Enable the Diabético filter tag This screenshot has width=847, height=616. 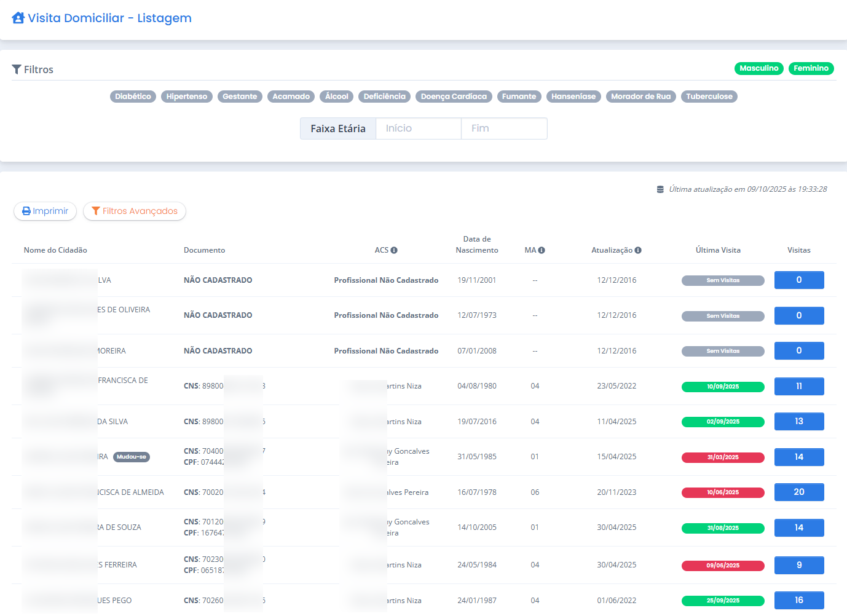point(133,97)
